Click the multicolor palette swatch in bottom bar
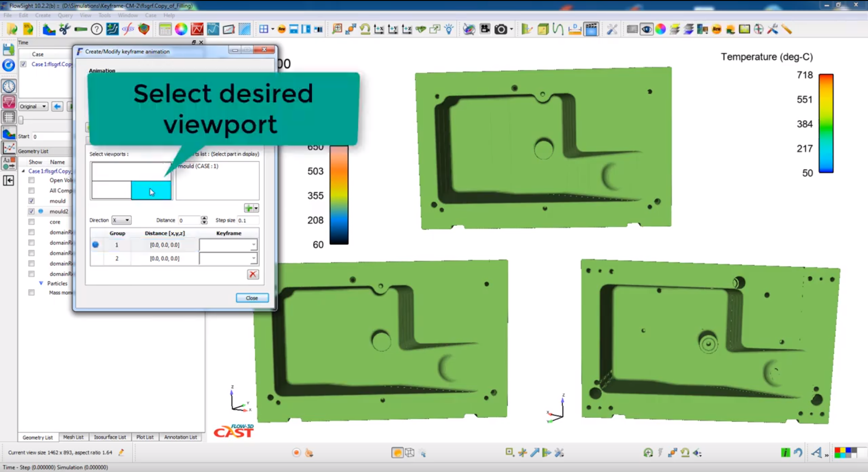 coord(845,452)
